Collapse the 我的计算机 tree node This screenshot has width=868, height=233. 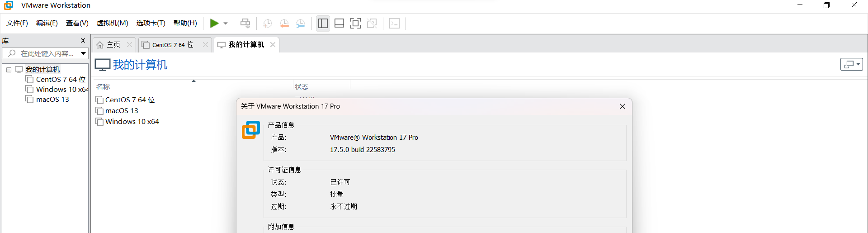pyautogui.click(x=9, y=70)
